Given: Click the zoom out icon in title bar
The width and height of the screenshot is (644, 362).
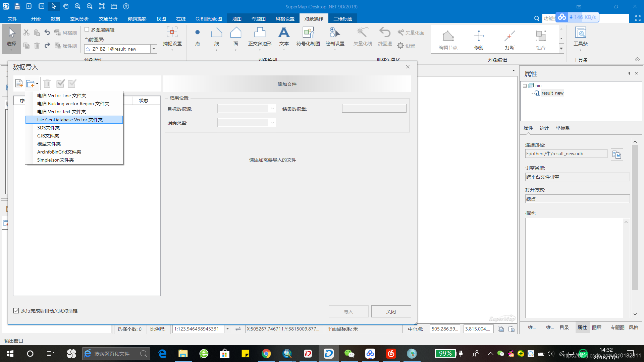Looking at the screenshot, I should [x=90, y=6].
